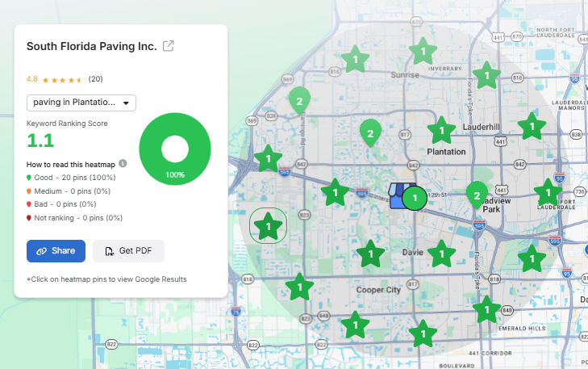Click the star pin below Cooper City near route 848
588x369 pixels.
click(355, 325)
